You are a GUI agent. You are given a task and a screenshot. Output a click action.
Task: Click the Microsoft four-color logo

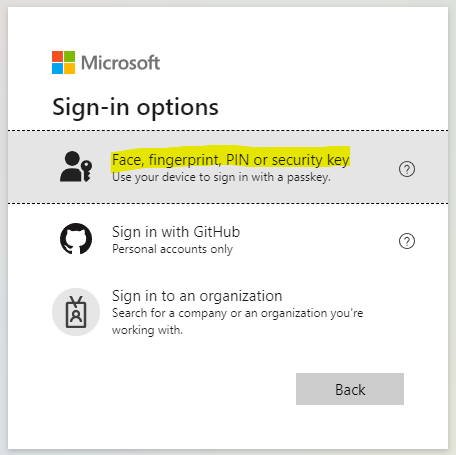tap(63, 62)
